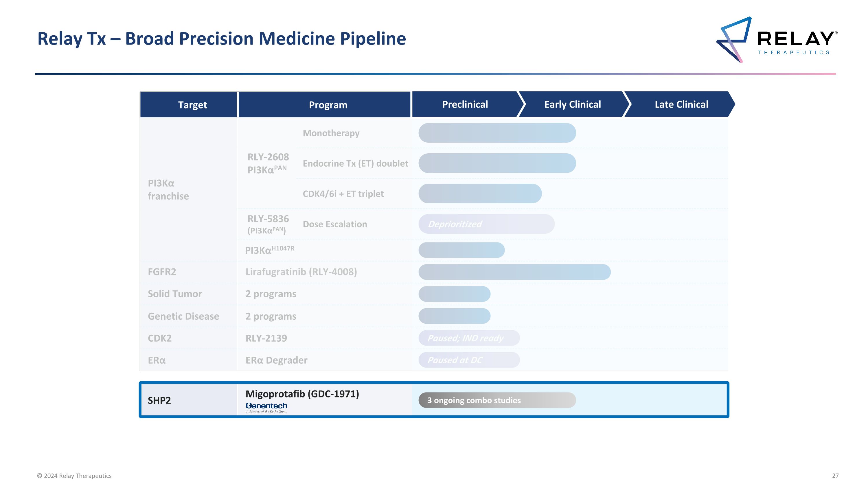
Task: Click the 'Paused at DC' bar
Action: tap(469, 360)
